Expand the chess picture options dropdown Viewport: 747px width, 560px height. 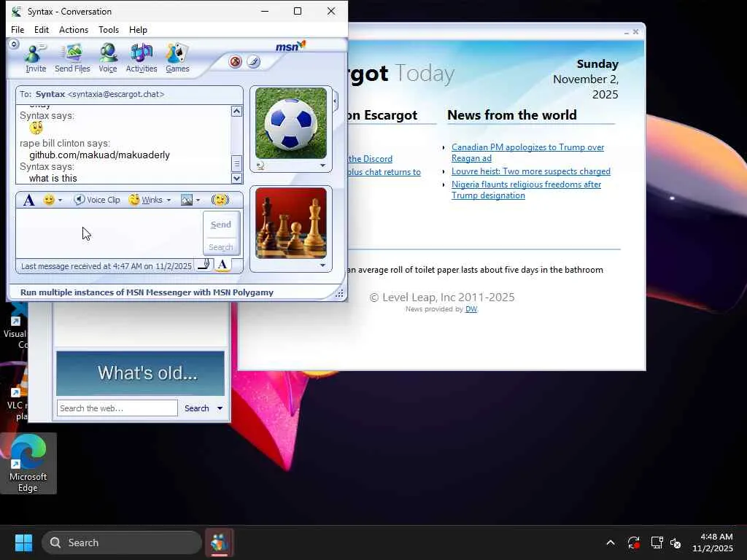(322, 265)
